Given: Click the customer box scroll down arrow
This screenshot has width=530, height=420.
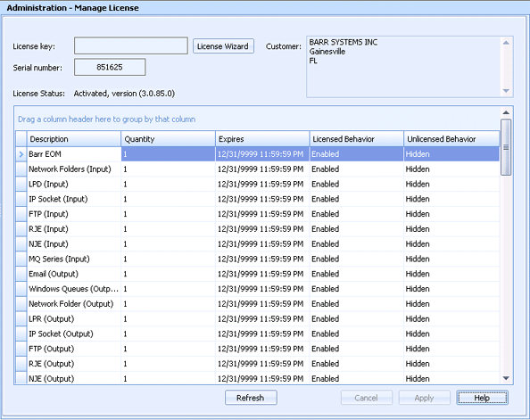Looking at the screenshot, I should point(506,91).
